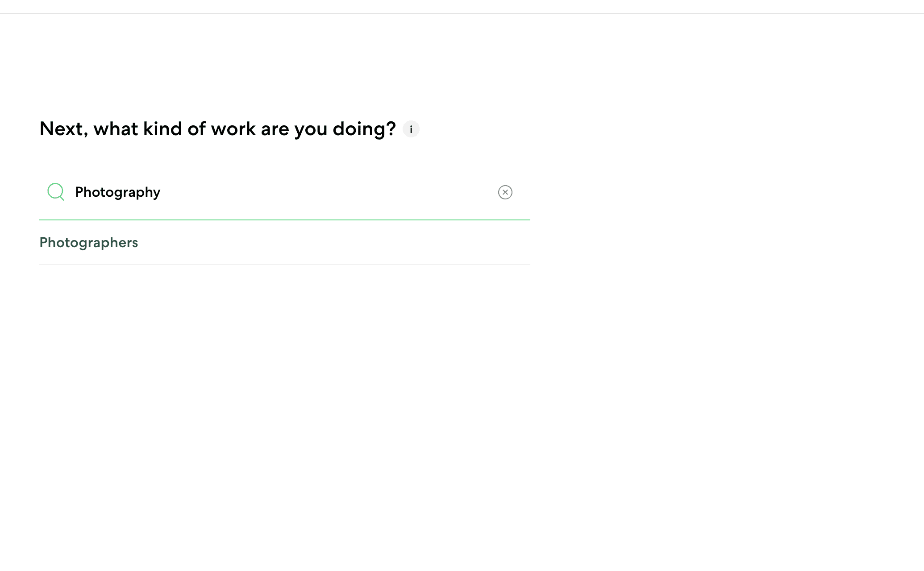Click the search icon left of Photography

coord(56,192)
